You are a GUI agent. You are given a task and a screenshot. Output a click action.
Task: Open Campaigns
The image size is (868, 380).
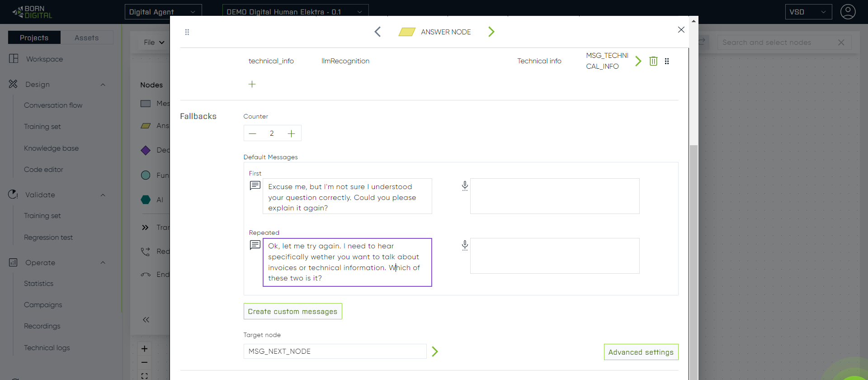click(x=43, y=305)
